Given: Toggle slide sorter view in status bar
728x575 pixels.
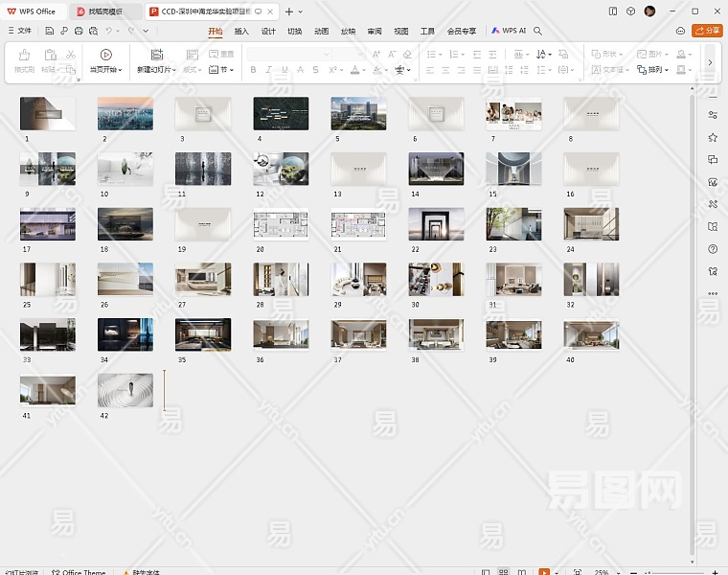Looking at the screenshot, I should click(504, 572).
